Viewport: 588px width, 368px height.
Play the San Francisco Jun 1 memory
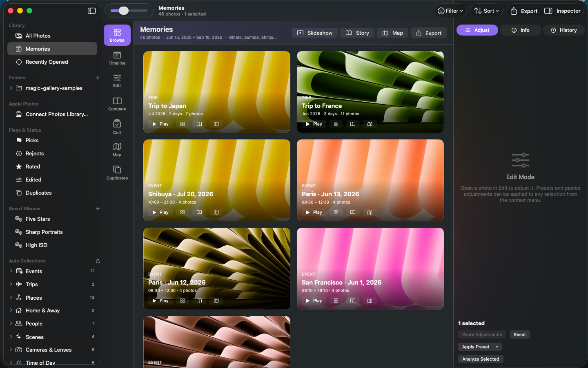(314, 301)
